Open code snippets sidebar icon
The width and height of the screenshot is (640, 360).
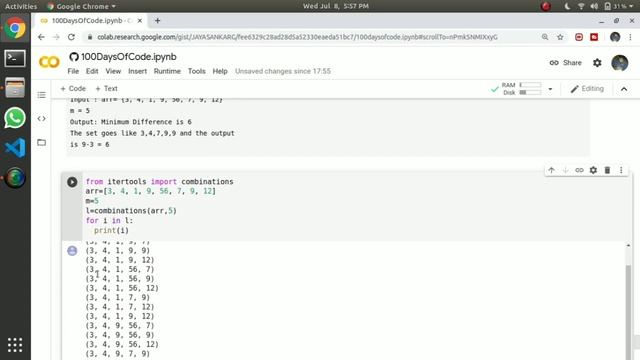click(x=41, y=119)
